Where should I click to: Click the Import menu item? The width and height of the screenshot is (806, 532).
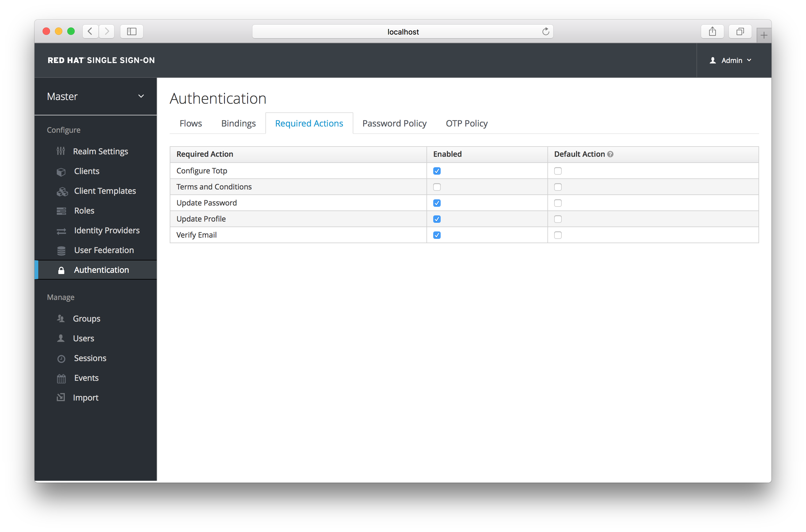click(85, 397)
